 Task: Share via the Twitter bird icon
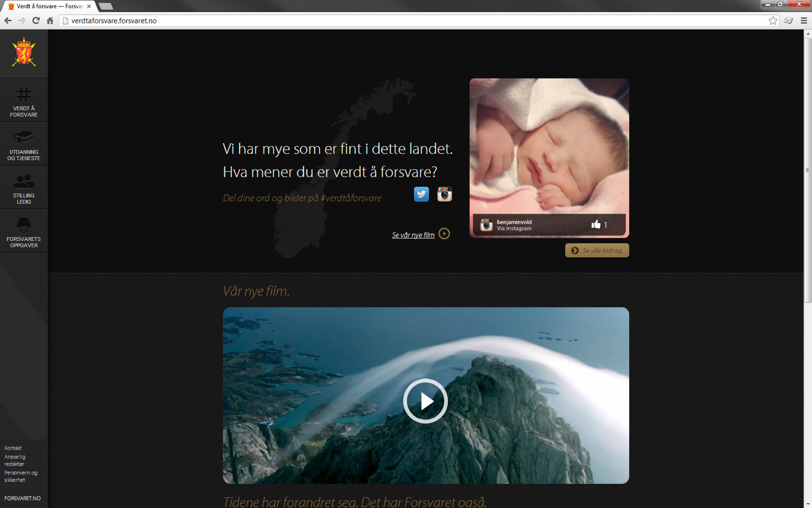421,194
